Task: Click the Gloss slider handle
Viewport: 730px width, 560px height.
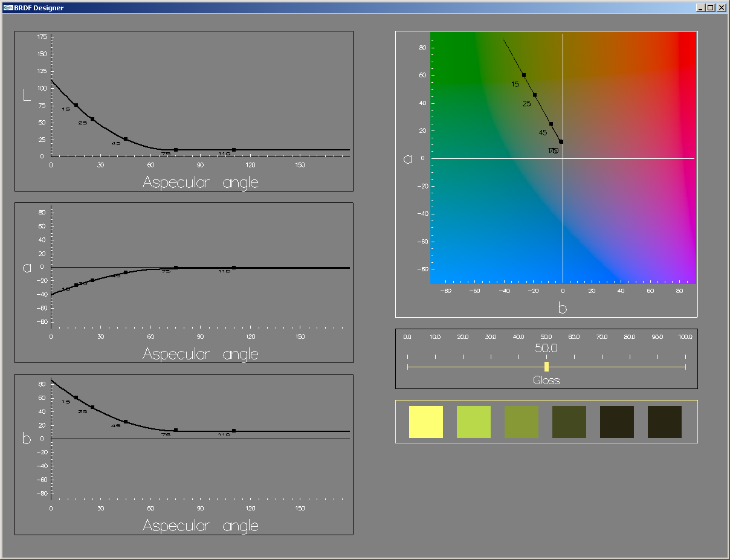Action: tap(546, 367)
